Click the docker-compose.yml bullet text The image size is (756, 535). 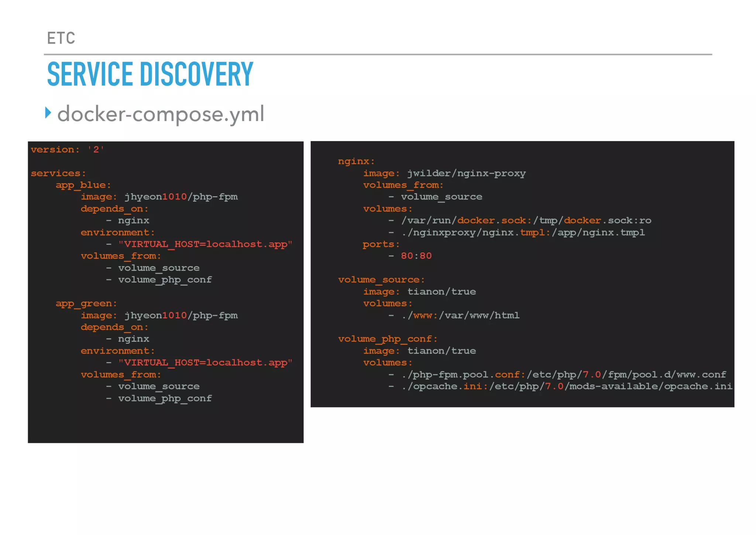pos(161,114)
